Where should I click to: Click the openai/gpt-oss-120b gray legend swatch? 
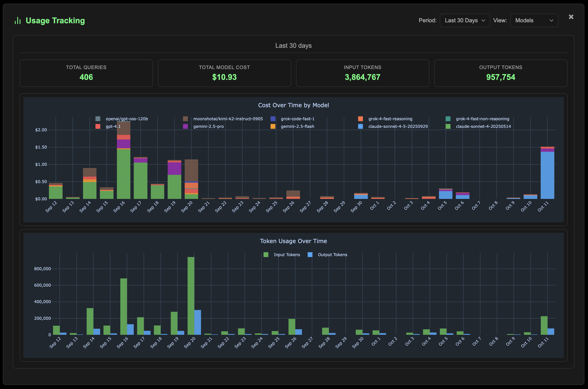pos(98,119)
